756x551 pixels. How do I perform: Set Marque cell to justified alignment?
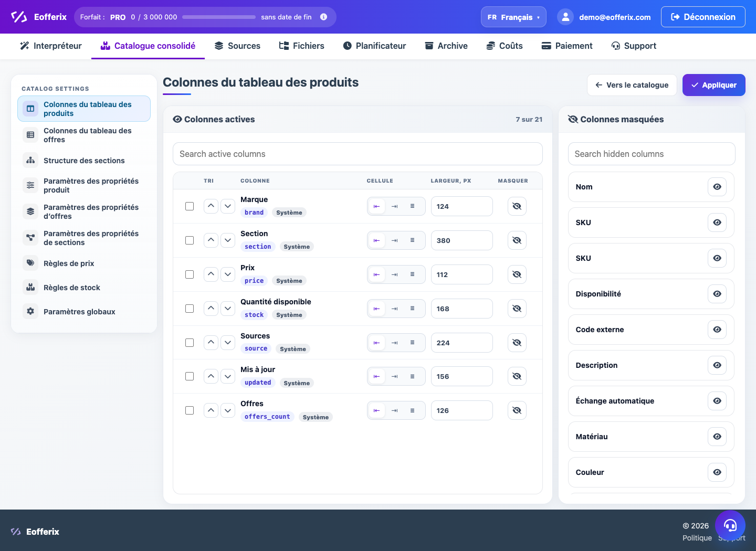(413, 206)
